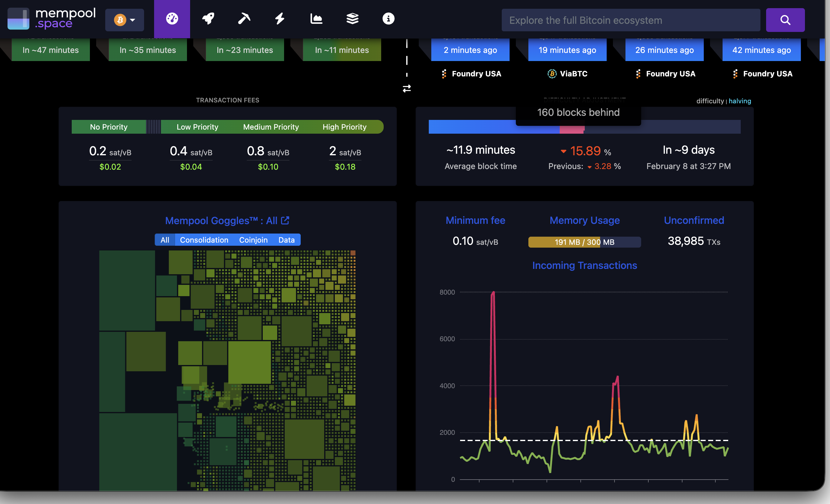
Task: Select the Consolidation goggles filter
Action: coord(204,240)
